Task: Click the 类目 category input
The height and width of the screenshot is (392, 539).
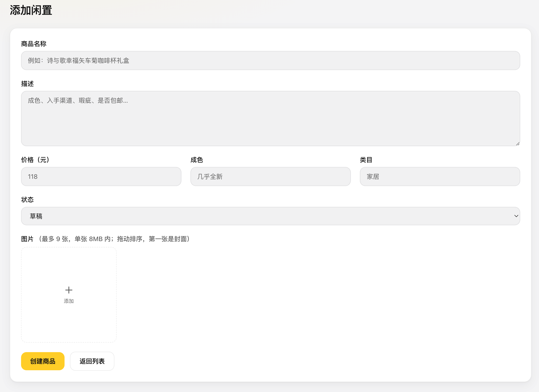Action: coord(440,176)
